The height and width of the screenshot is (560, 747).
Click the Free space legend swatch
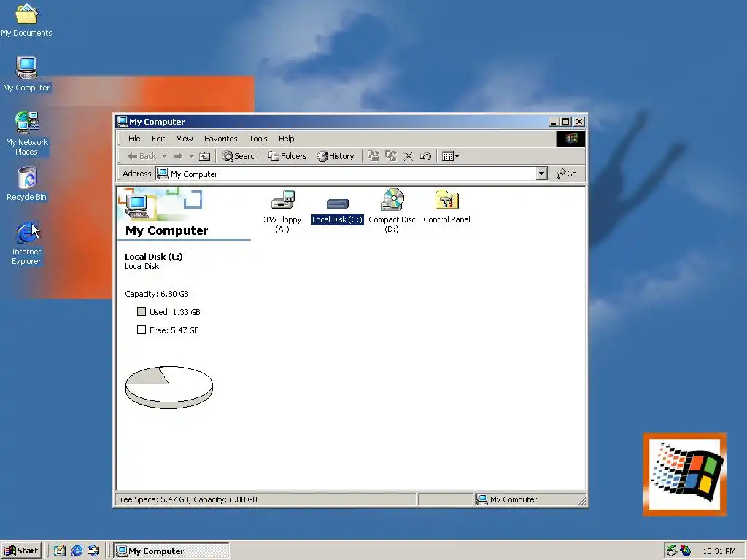click(142, 330)
